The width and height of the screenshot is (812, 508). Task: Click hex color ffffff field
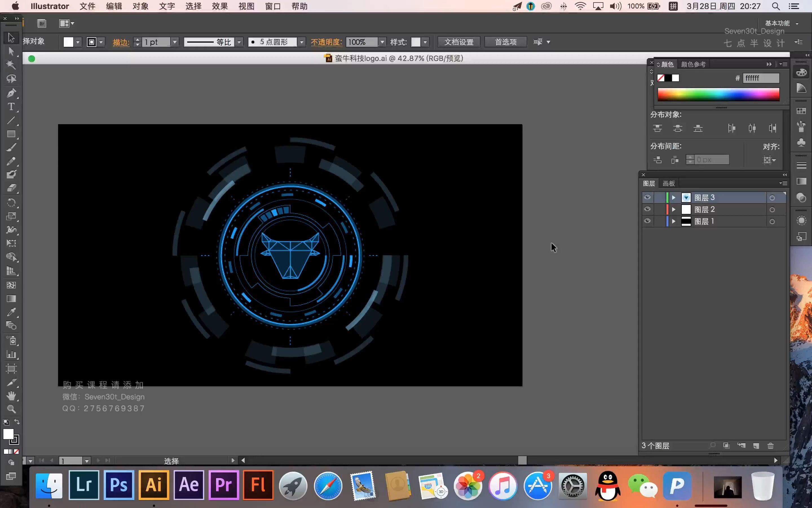pyautogui.click(x=761, y=78)
